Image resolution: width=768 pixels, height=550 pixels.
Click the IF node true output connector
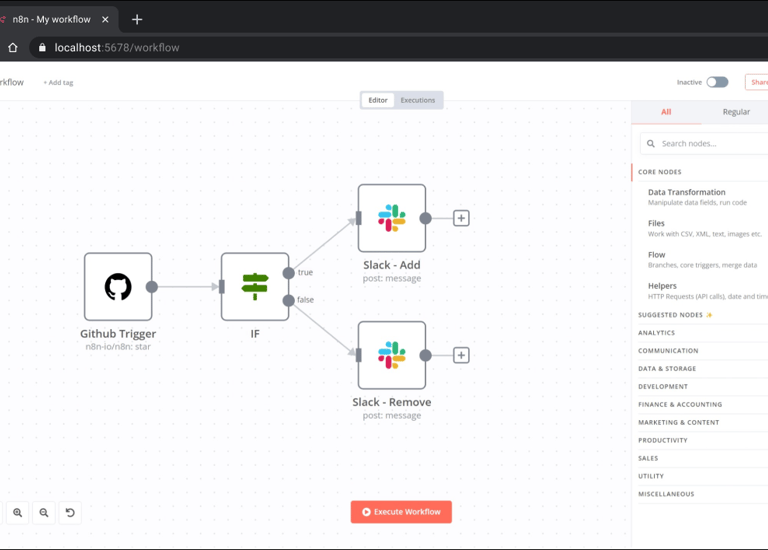(289, 273)
